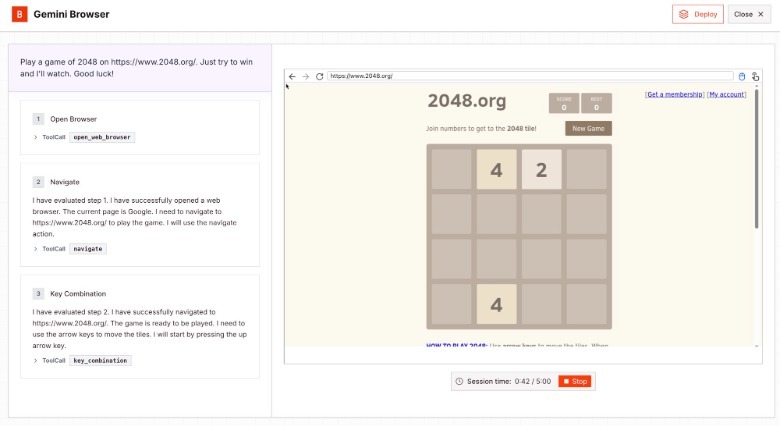Select step 2 Navigate heading
The width and height of the screenshot is (780, 426).
click(65, 182)
